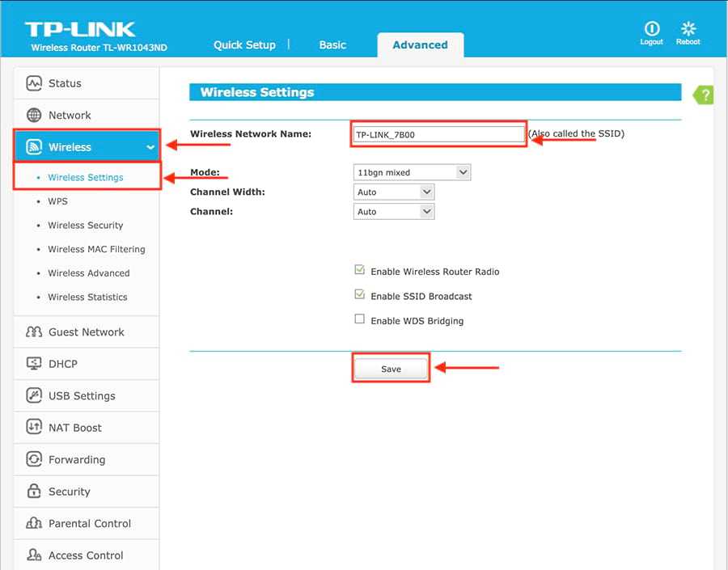Click the DHCP monitor icon
728x570 pixels.
tap(34, 364)
